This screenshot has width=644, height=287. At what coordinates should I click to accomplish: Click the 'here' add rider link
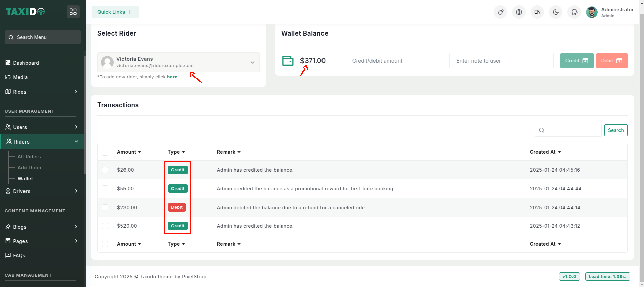(172, 77)
